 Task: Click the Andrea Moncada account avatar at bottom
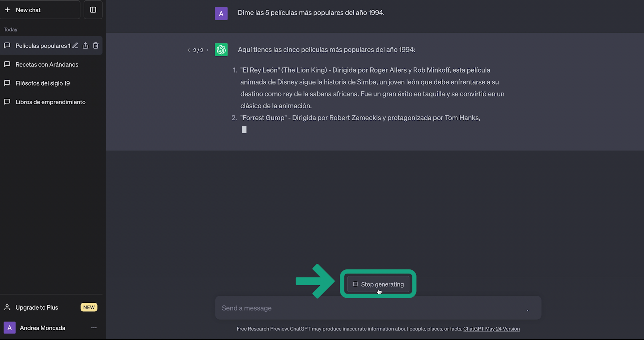pyautogui.click(x=10, y=327)
